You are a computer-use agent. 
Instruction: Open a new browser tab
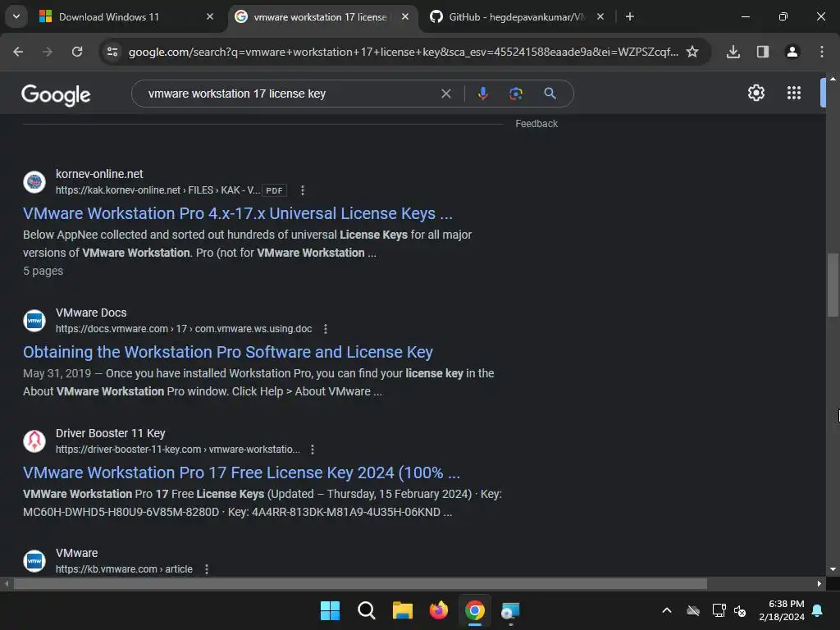pos(630,16)
